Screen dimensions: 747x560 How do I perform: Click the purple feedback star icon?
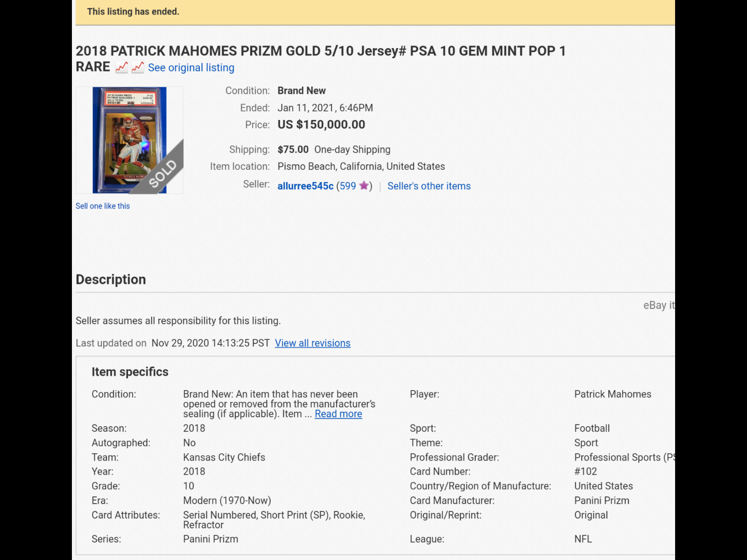click(x=364, y=186)
